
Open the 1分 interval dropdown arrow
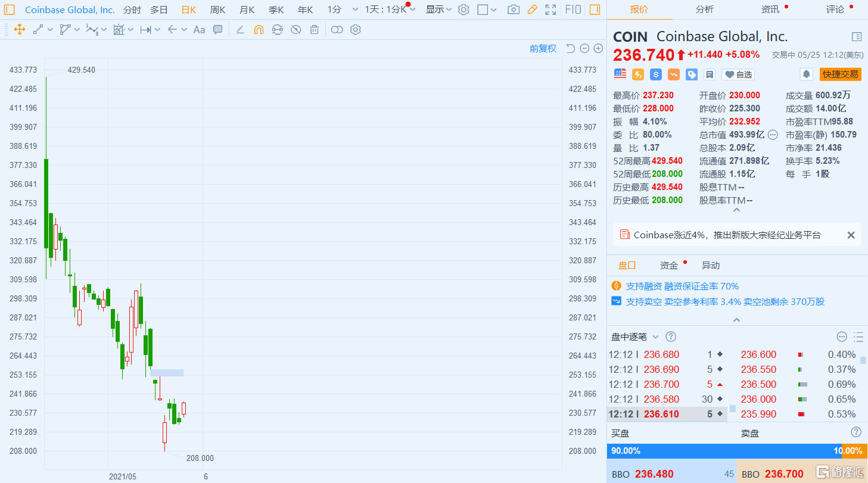tap(356, 10)
